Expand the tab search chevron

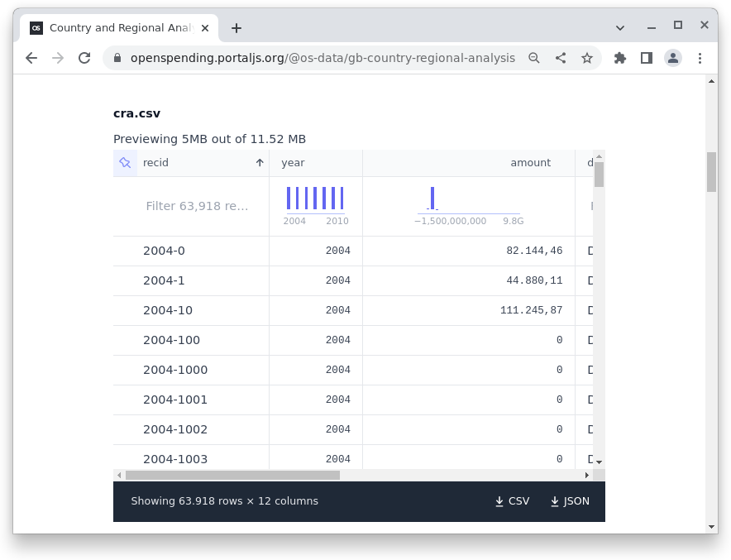tap(620, 28)
